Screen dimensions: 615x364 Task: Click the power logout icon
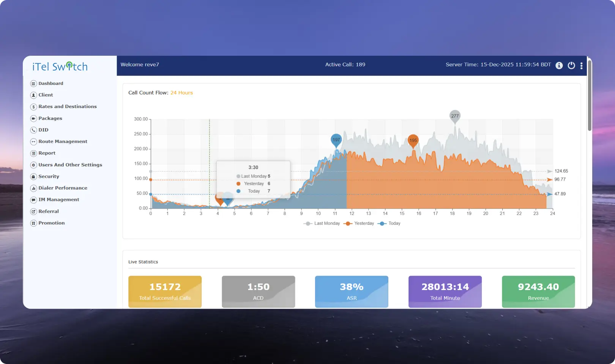[x=571, y=65]
